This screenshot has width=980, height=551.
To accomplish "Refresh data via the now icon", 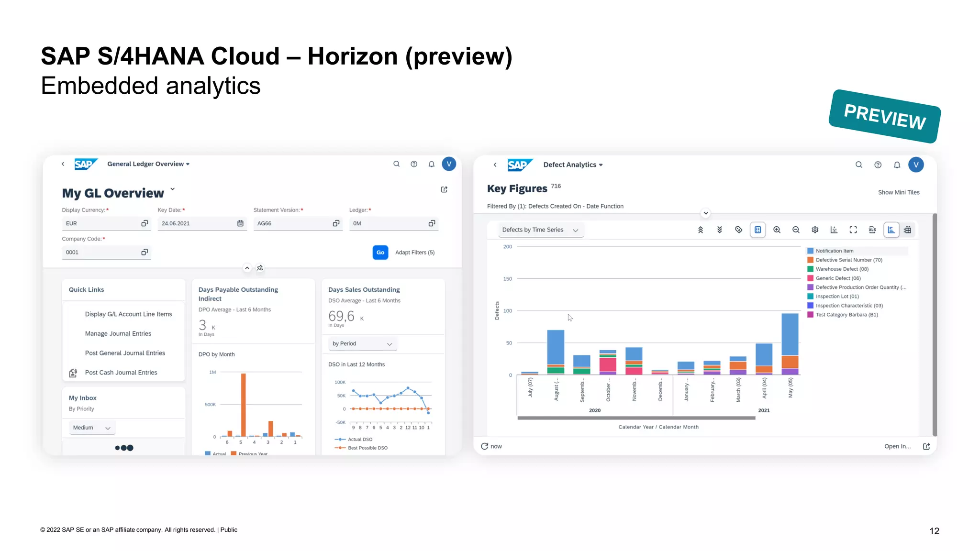I will pyautogui.click(x=484, y=446).
